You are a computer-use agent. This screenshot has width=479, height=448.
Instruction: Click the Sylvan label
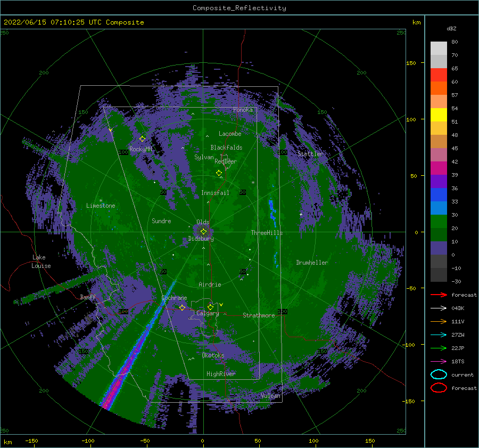point(204,157)
